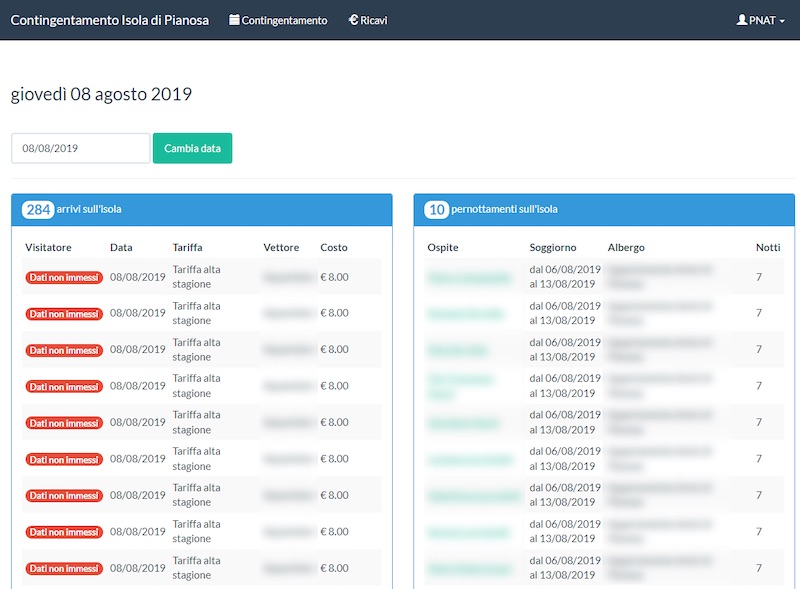The height and width of the screenshot is (589, 800).
Task: Click the Costo column header
Action: pyautogui.click(x=334, y=247)
